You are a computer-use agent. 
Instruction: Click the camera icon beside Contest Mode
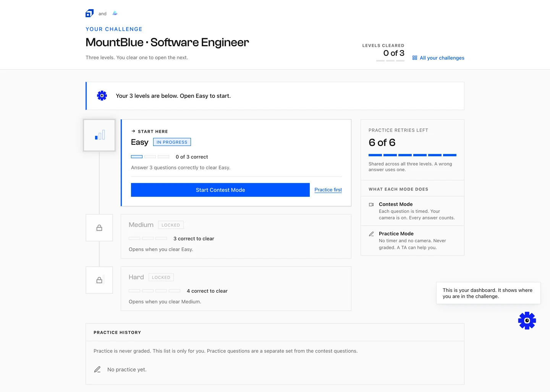(371, 205)
